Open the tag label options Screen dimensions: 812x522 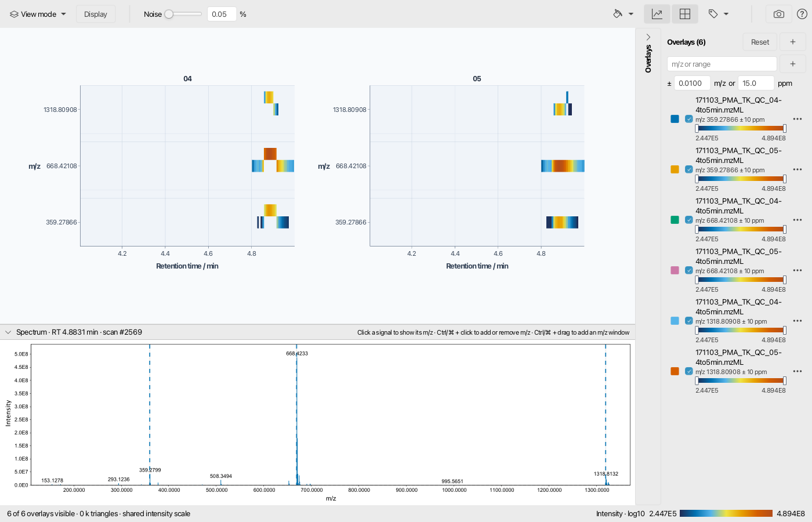[x=719, y=14]
